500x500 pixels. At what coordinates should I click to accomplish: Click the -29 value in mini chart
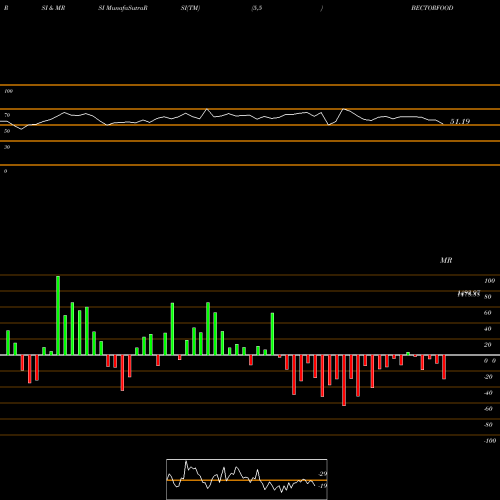click(323, 474)
